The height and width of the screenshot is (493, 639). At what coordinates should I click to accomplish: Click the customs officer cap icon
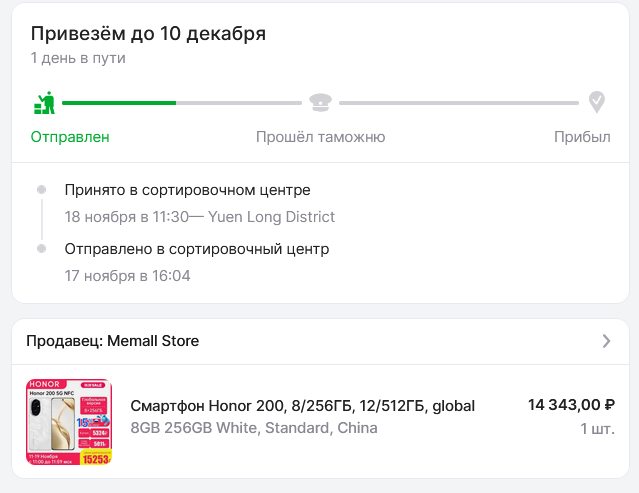click(320, 102)
